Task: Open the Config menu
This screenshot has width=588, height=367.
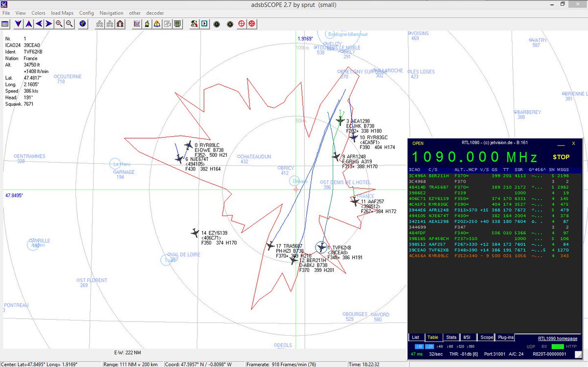Action: point(87,13)
